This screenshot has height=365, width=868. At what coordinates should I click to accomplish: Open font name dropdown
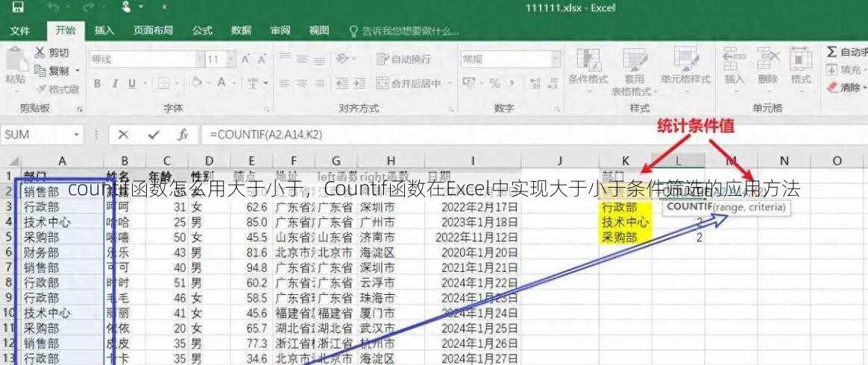[x=199, y=59]
